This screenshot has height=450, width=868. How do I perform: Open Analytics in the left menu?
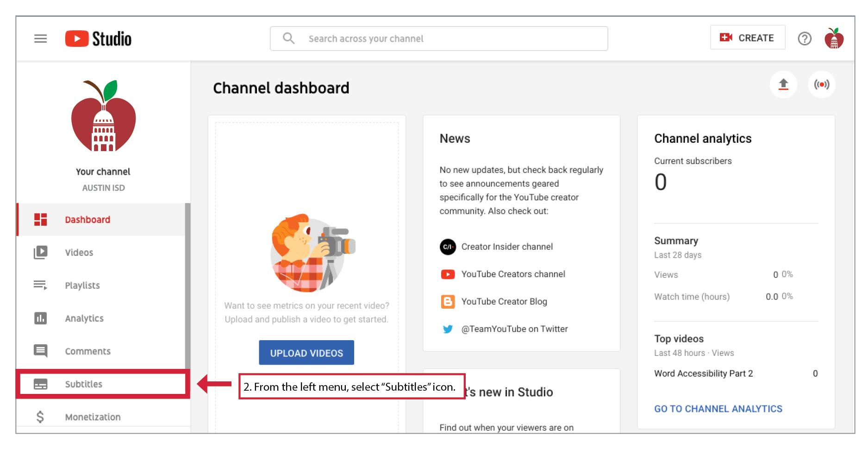[84, 318]
